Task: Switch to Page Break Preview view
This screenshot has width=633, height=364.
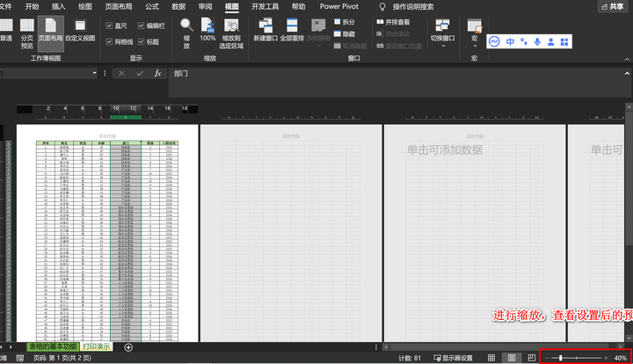Action: (27, 33)
